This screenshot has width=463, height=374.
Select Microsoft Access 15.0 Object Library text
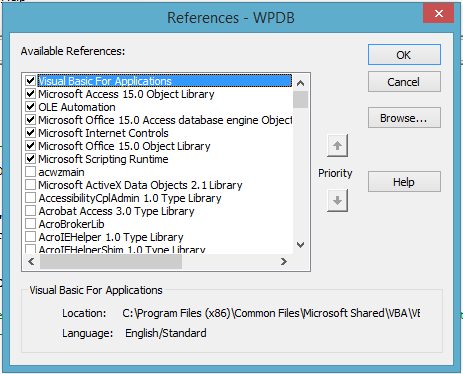point(126,94)
